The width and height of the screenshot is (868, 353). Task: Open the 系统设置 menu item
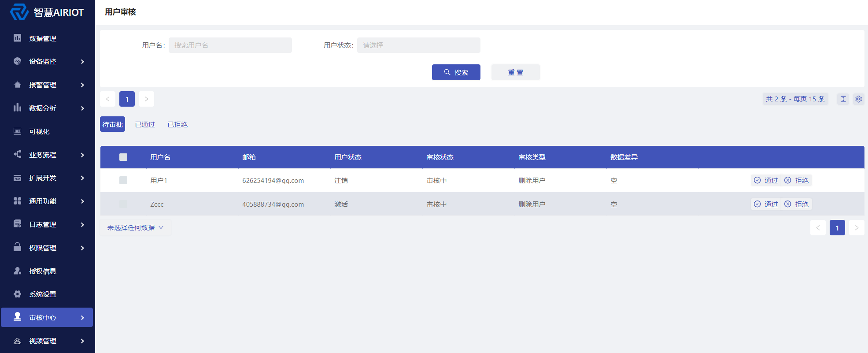coord(47,294)
